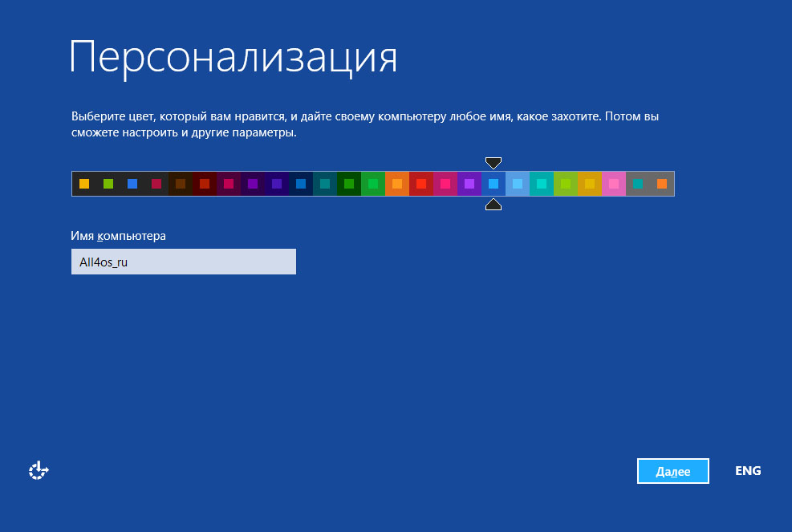
Task: Select the dark plum swatch with magenta square
Action: 229,184
